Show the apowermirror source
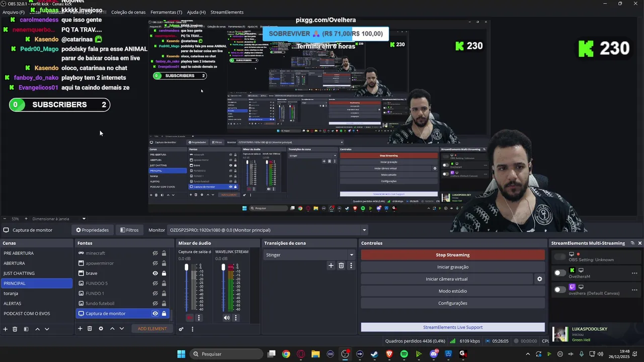 click(155, 263)
